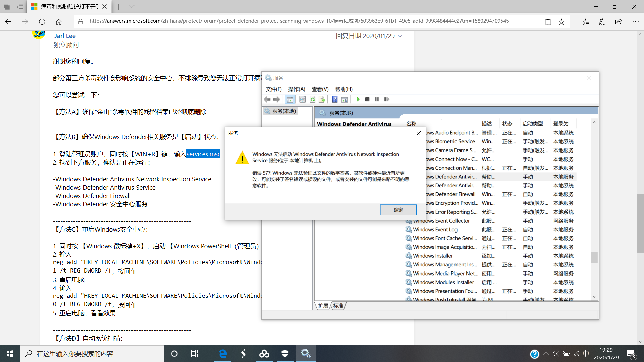Select Windows Event Collector service row

490,221
